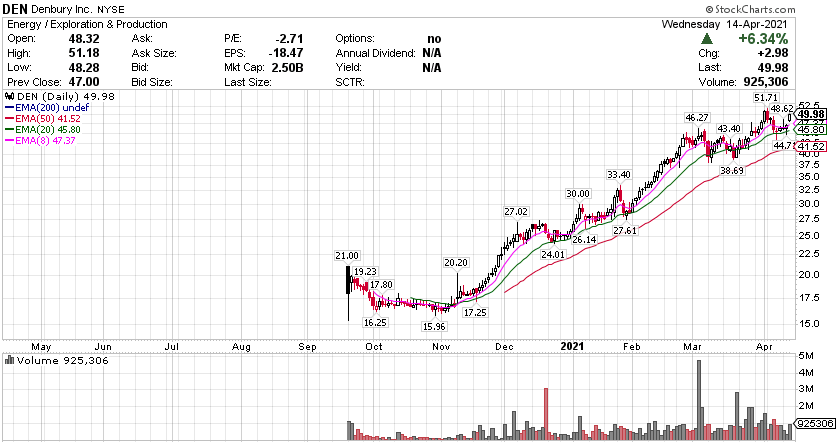Image resolution: width=839 pixels, height=442 pixels.
Task: Click the tall red December volume bar
Action: pyautogui.click(x=546, y=414)
